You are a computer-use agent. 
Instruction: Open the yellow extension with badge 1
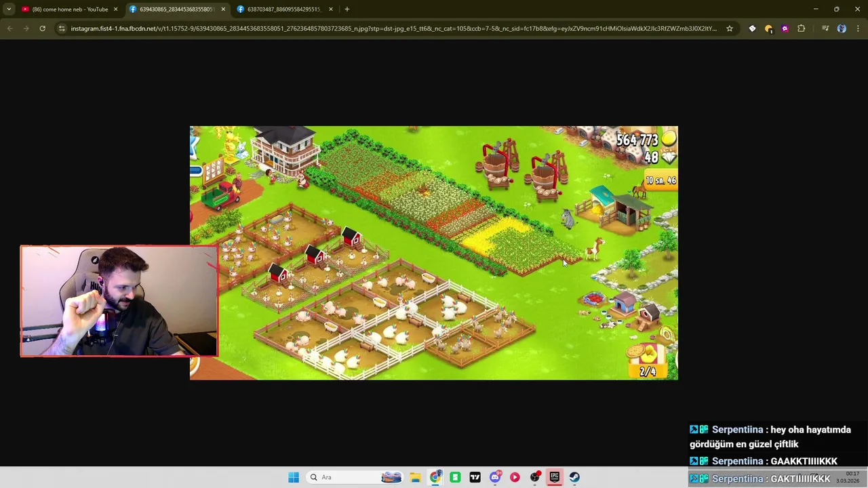[768, 28]
